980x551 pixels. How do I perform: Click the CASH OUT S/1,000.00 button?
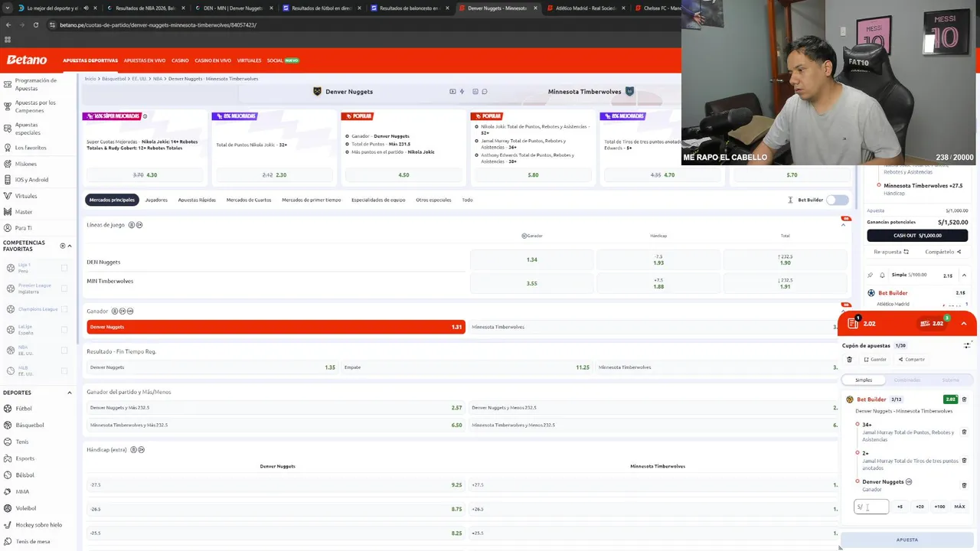click(x=917, y=236)
